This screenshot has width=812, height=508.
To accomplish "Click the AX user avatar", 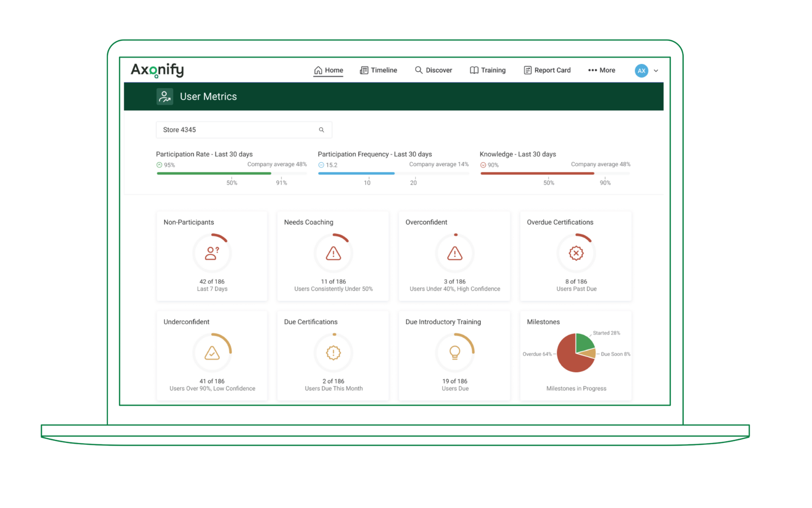I will tap(641, 71).
